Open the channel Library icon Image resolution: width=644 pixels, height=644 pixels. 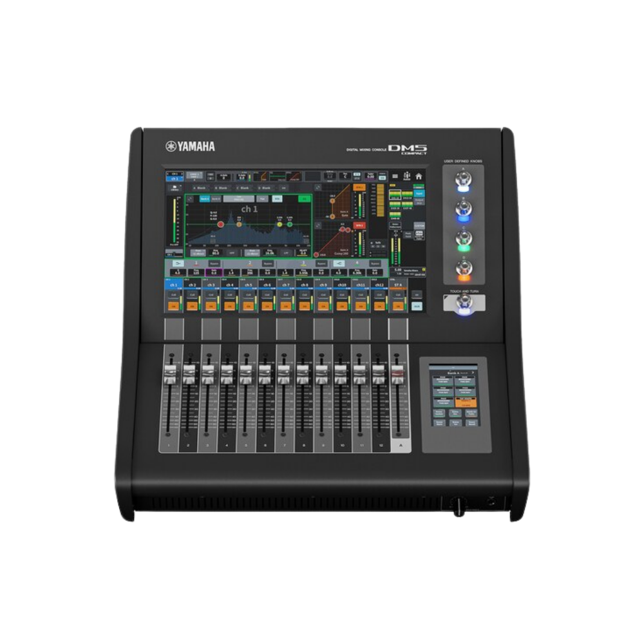click(x=175, y=187)
